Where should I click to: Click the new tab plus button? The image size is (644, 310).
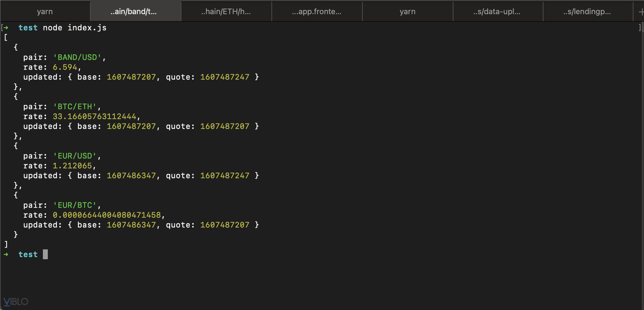pyautogui.click(x=640, y=12)
